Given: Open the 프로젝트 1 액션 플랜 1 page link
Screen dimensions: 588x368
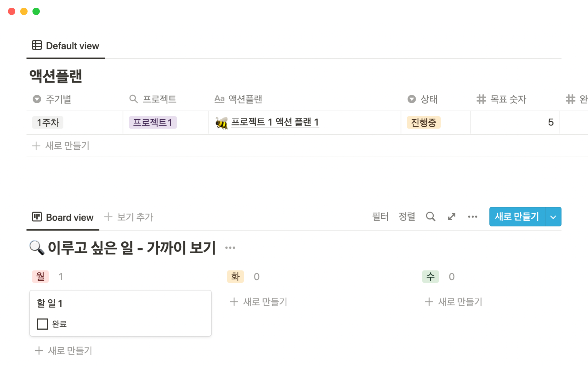Looking at the screenshot, I should 275,122.
